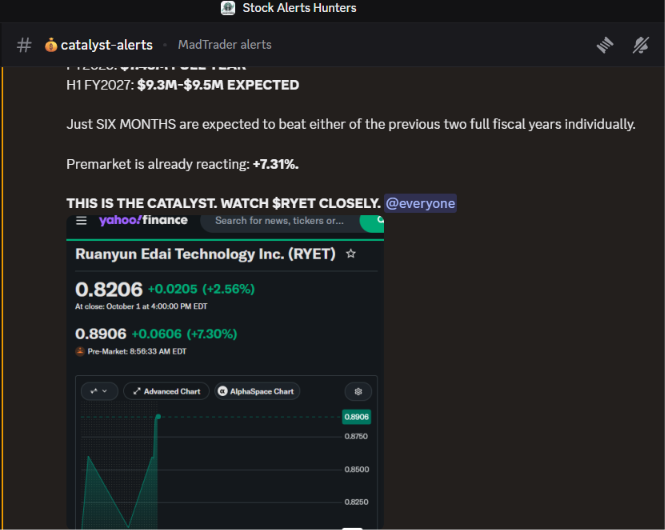The image size is (665, 530).
Task: Click the pre-market sunrise icon
Action: click(x=80, y=351)
